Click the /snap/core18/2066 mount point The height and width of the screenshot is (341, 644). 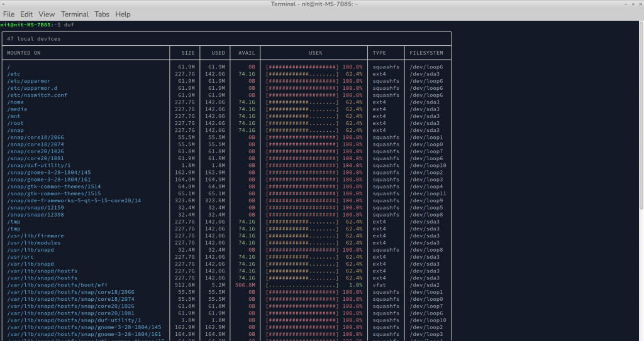(35, 137)
